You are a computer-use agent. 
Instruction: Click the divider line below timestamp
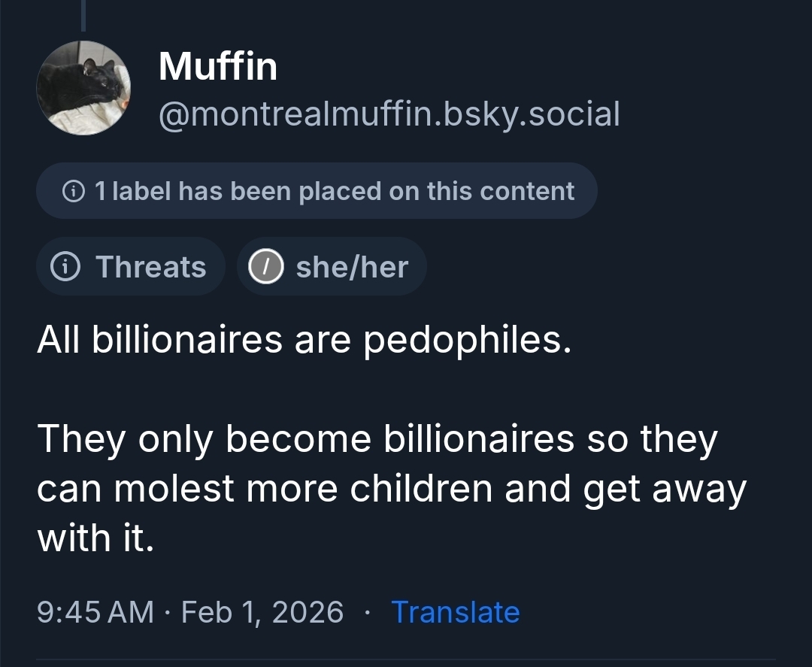406,661
